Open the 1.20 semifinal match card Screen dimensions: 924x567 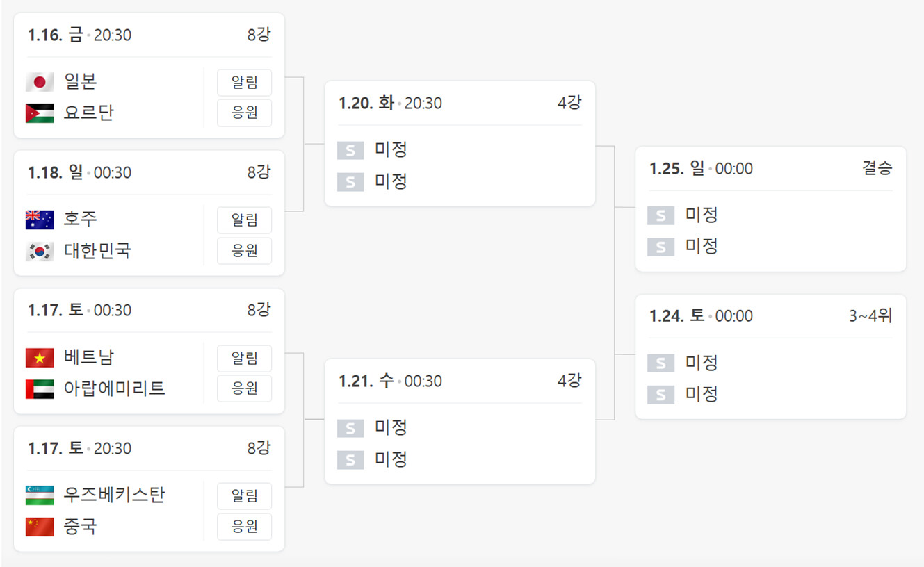click(x=460, y=144)
